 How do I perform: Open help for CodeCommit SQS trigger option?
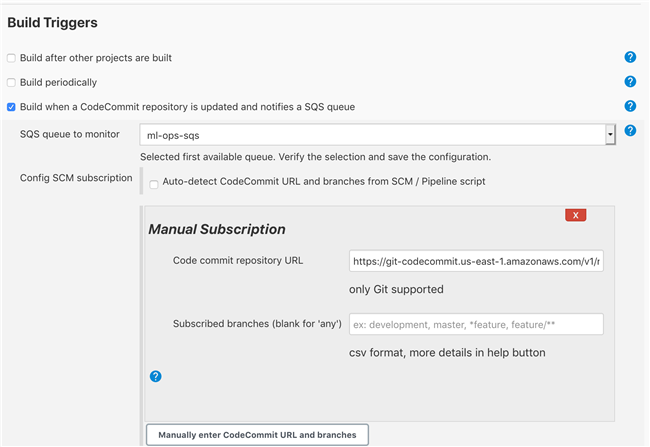(x=630, y=106)
